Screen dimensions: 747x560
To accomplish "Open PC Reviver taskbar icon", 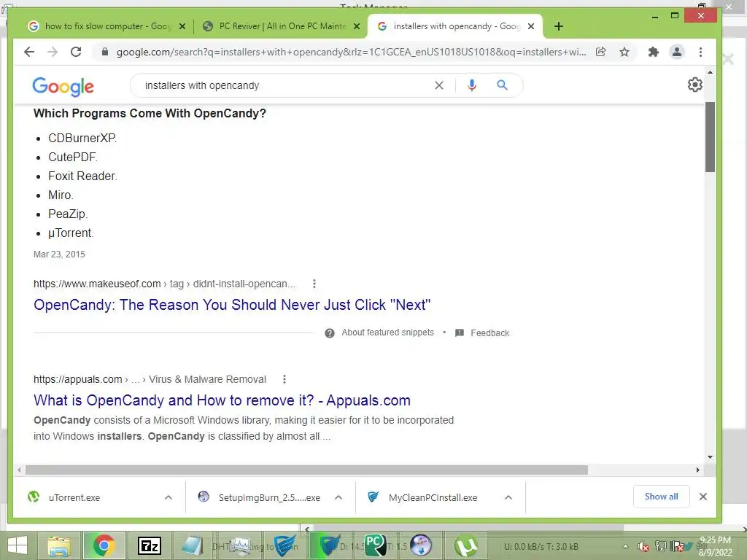I will pos(375,545).
